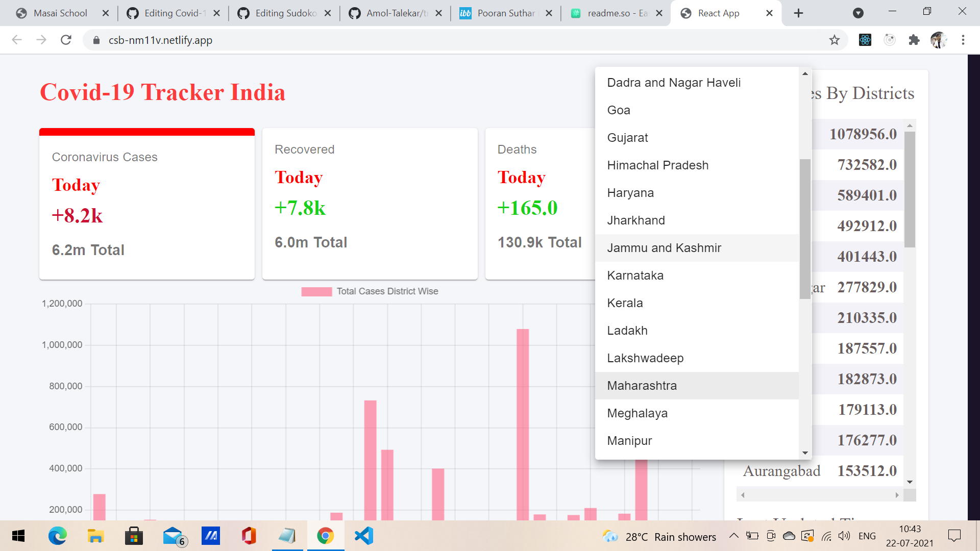Open volume control in system tray
Screen dimensions: 980x551
coord(844,536)
